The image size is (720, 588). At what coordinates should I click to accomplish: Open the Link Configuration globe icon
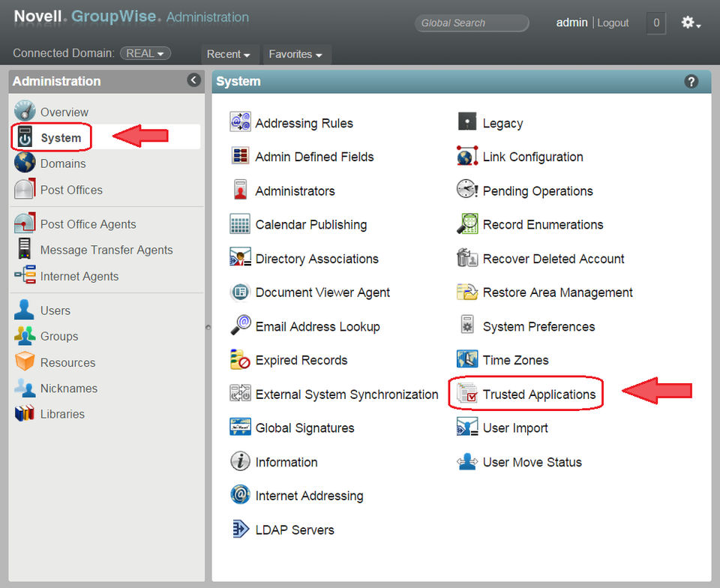(467, 156)
